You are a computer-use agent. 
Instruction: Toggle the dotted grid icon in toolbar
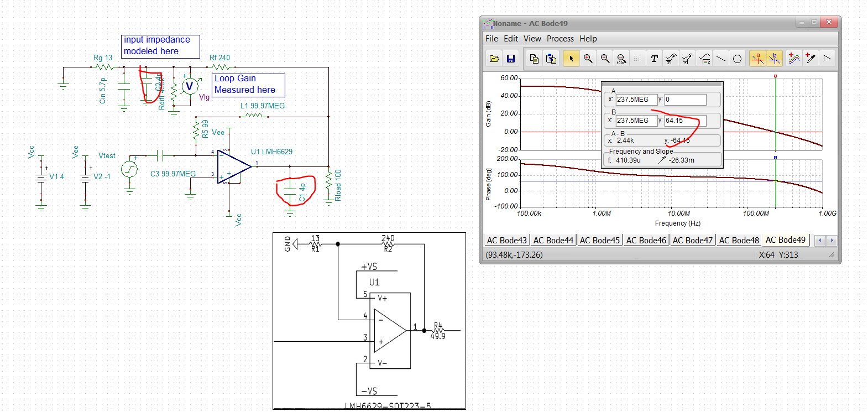click(x=638, y=59)
